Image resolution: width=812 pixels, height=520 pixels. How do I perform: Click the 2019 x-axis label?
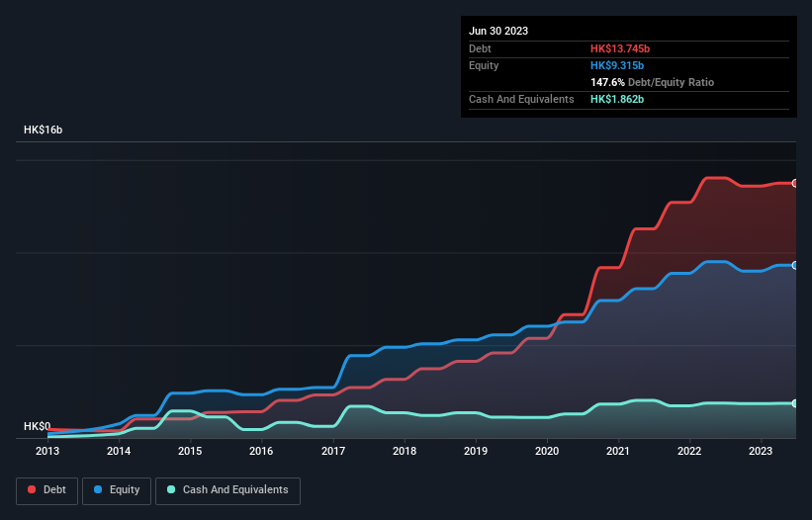[476, 451]
